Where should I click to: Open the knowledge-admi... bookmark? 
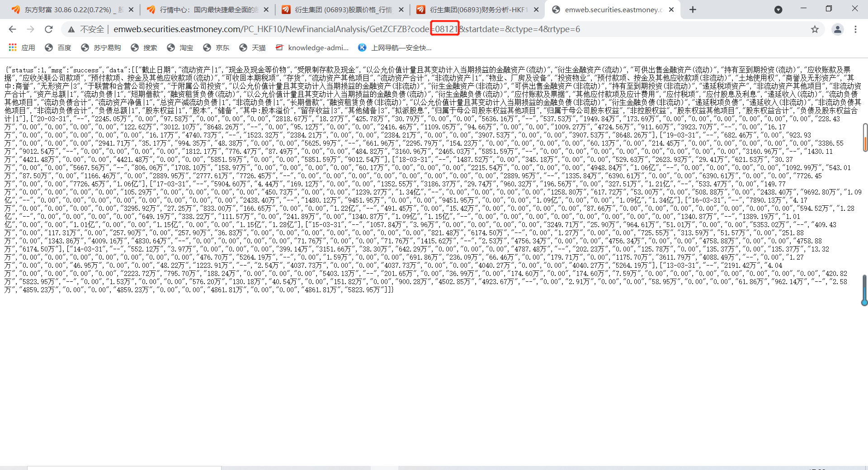[312, 47]
